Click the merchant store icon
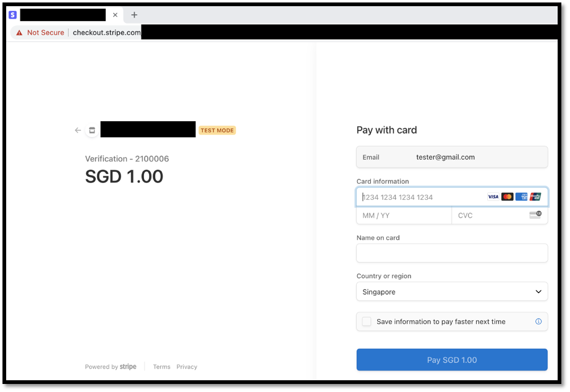 [92, 130]
